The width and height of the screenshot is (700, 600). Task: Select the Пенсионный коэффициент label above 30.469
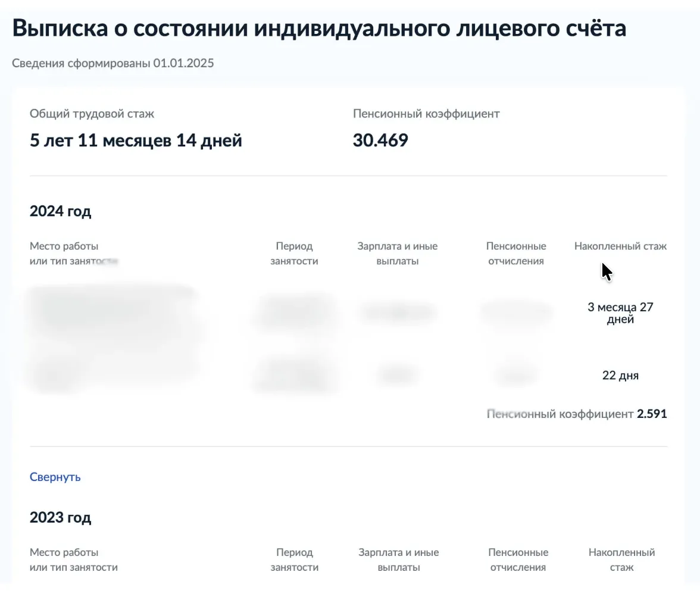[426, 114]
